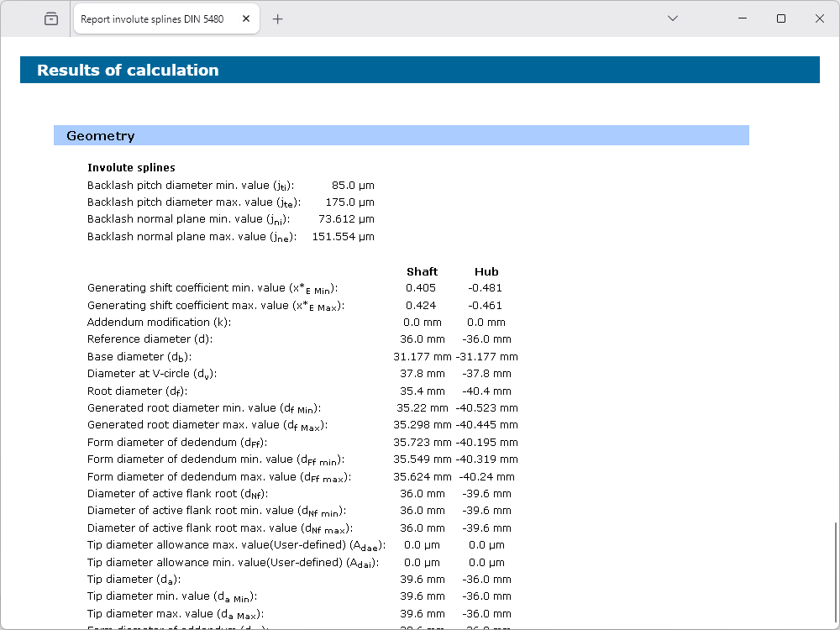The width and height of the screenshot is (840, 630).
Task: Maximize the report window
Action: (x=781, y=18)
